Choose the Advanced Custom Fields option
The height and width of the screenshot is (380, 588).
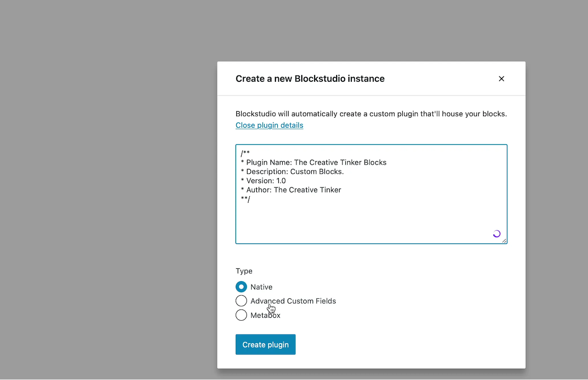241,301
